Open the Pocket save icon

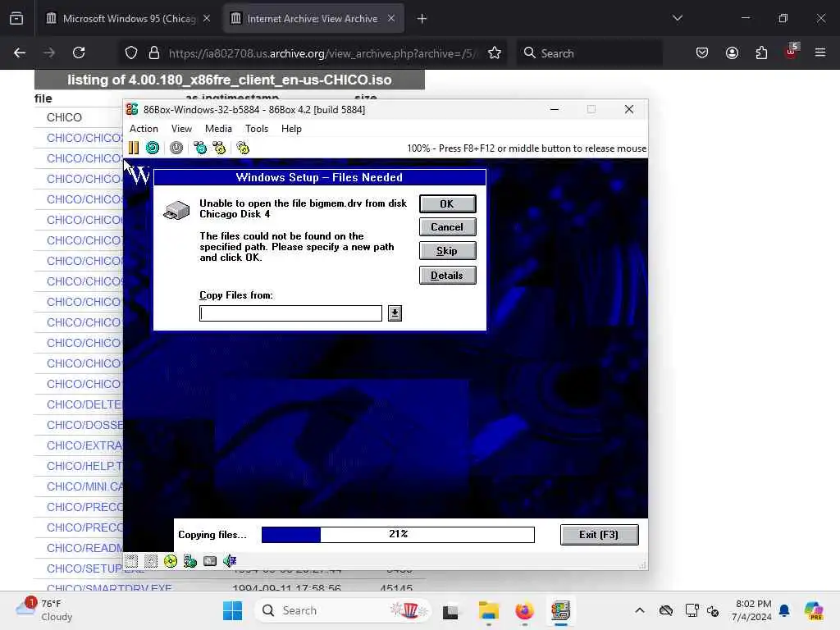702,52
